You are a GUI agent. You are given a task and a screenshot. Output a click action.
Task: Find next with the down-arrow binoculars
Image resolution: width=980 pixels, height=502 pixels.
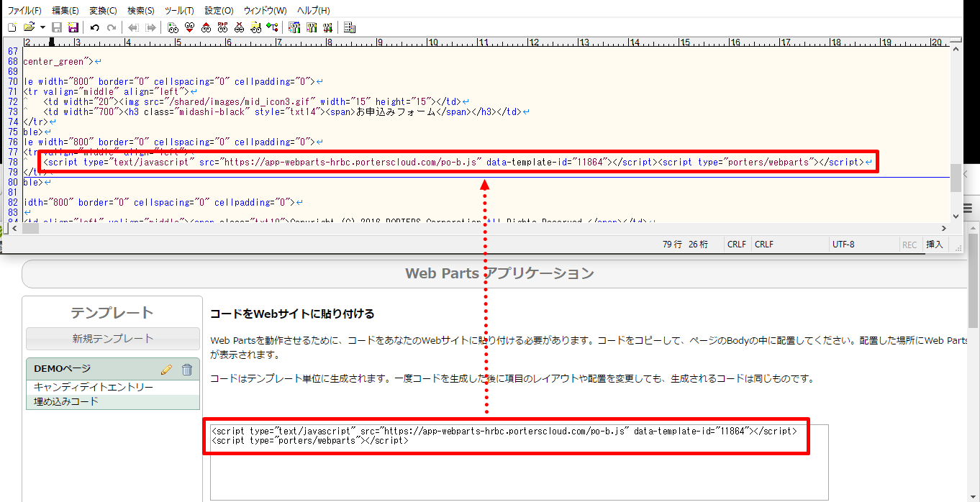[189, 27]
